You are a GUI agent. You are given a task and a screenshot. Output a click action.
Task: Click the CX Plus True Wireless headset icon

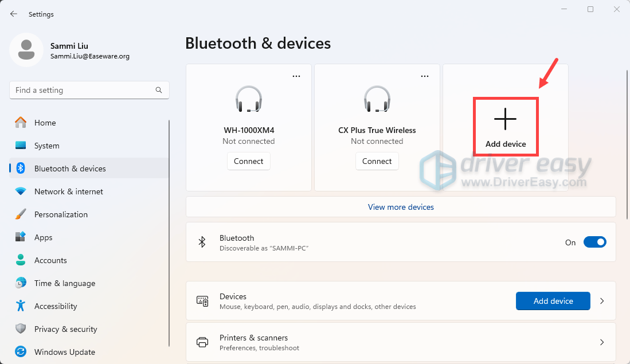pyautogui.click(x=377, y=99)
